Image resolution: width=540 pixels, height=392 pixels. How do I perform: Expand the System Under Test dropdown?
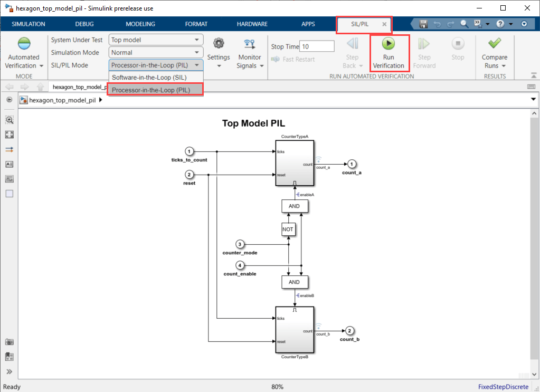tap(156, 40)
